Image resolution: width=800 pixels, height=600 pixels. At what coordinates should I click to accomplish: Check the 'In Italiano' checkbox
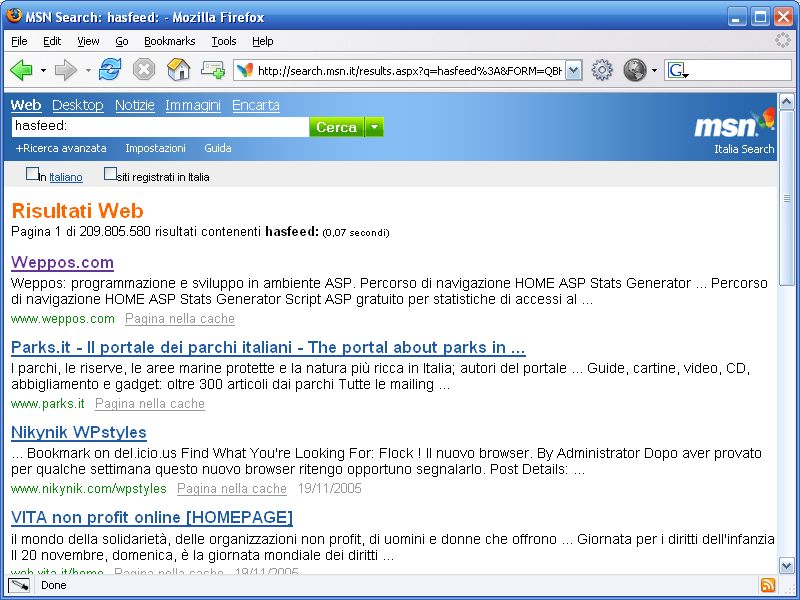pos(32,174)
